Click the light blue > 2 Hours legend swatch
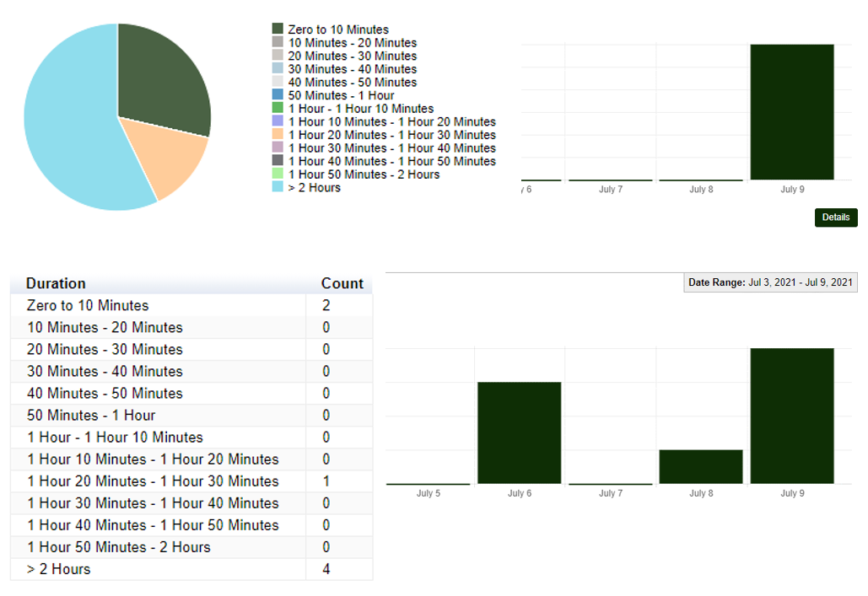Screen dimensions: 868x596 (278, 187)
